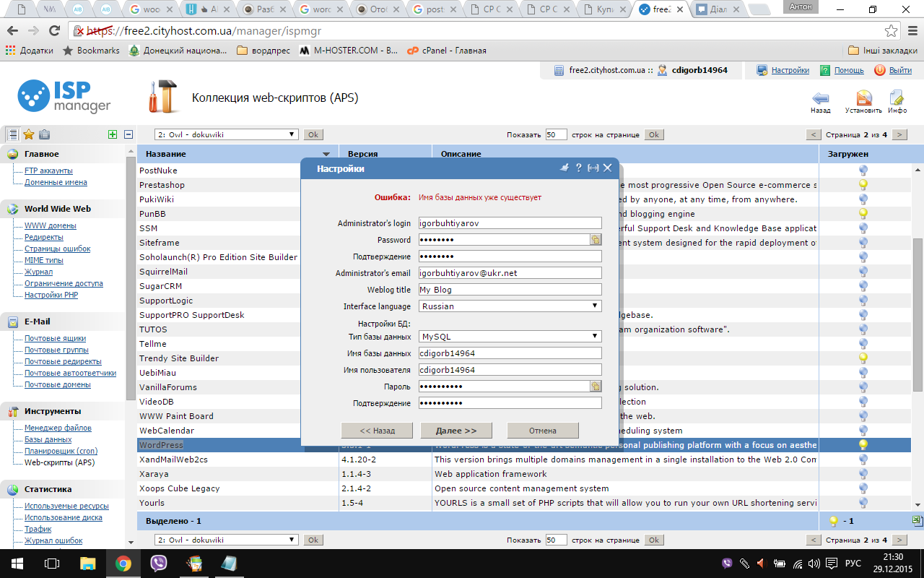
Task: Click the World Wide Web globe icon
Action: click(x=13, y=209)
